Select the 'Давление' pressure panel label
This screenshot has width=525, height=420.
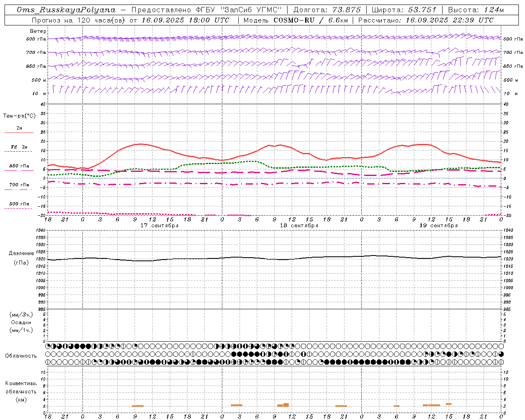coord(21,253)
